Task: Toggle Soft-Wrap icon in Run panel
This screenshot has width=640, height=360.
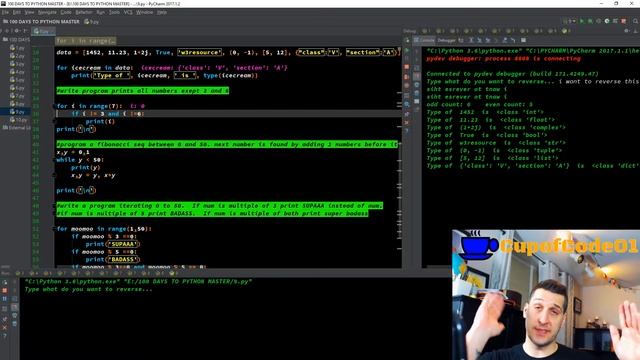Action: tap(15, 299)
